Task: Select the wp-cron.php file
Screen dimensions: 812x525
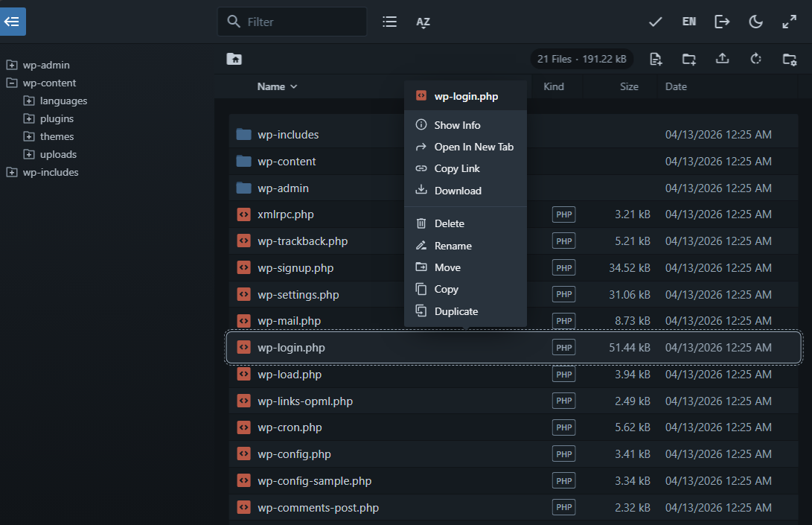Action: [x=514, y=427]
